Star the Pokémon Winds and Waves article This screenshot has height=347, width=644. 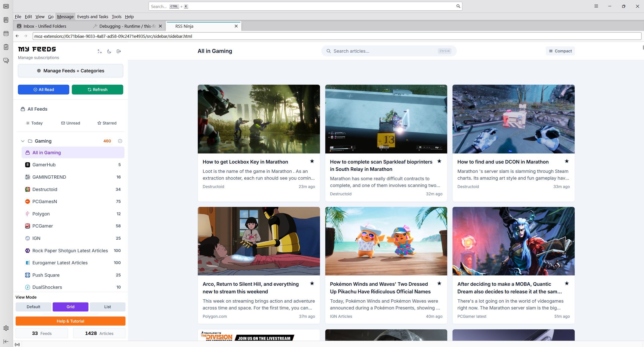point(439,283)
